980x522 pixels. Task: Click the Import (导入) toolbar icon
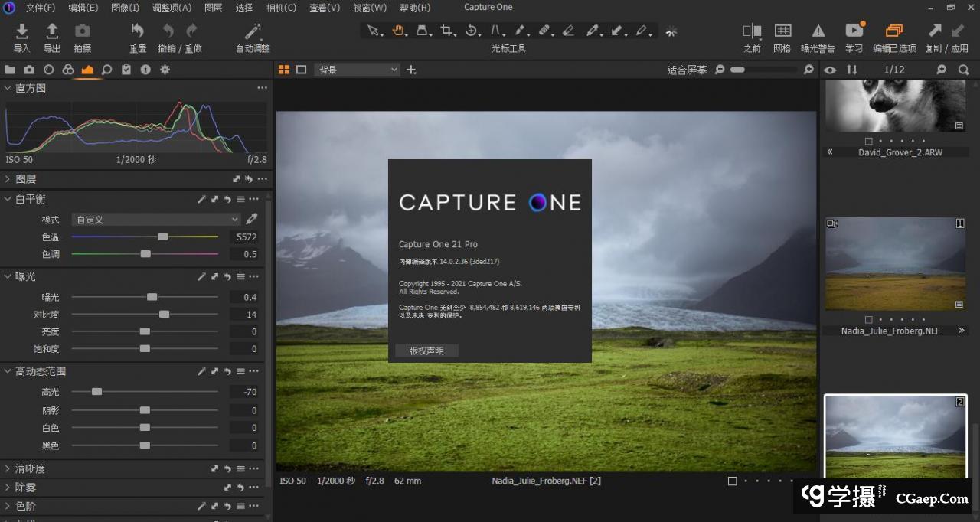(22, 31)
